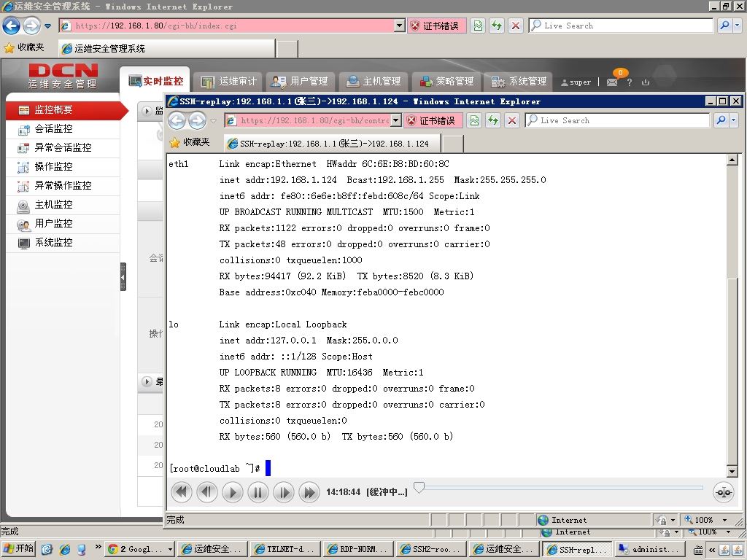Open the 主机管理 tab
The height and width of the screenshot is (560, 747).
pyautogui.click(x=373, y=82)
